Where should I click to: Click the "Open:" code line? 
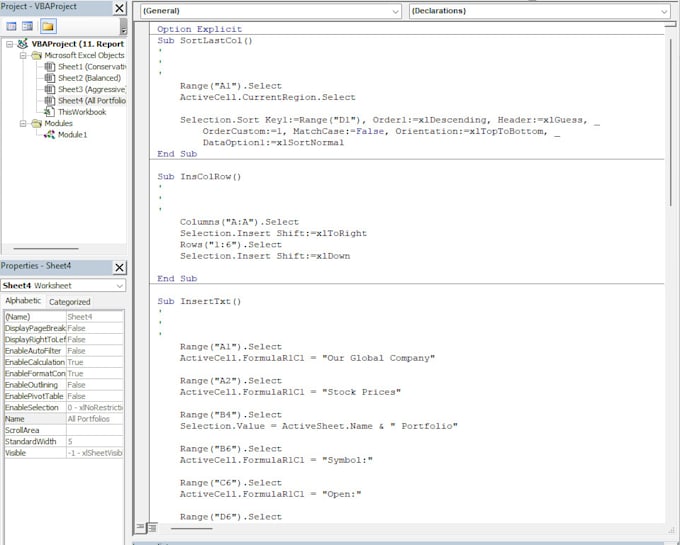click(271, 494)
